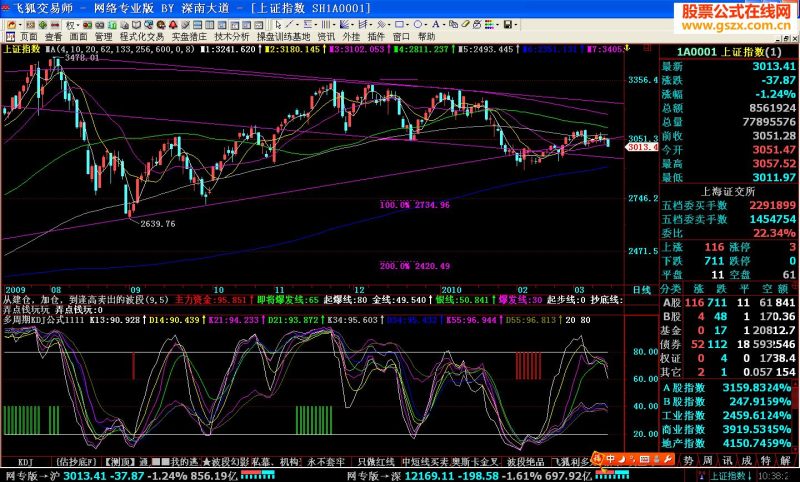Click the A股指数 row in index list
Image resolution: width=800 pixels, height=482 pixels.
tap(729, 388)
